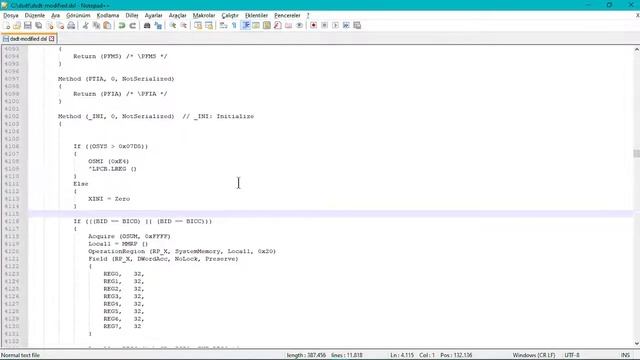
Task: Start macro recording with the red button
Action: pyautogui.click(x=313, y=25)
